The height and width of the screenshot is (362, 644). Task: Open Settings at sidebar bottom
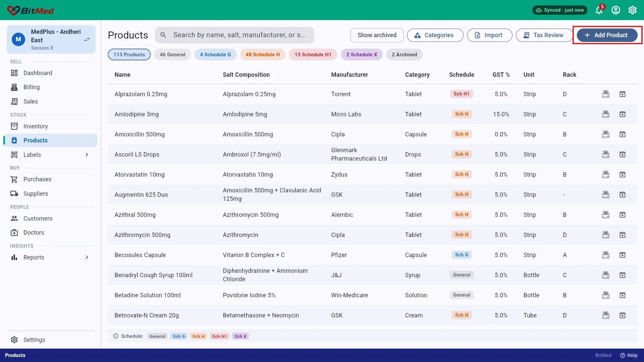50,340
